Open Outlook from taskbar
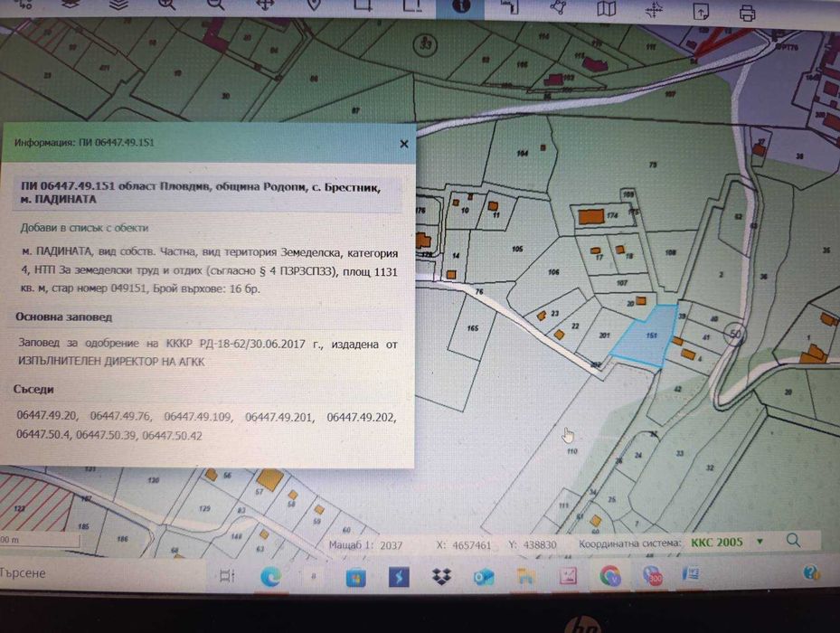Viewport: 840px width, 633px height. tap(483, 577)
